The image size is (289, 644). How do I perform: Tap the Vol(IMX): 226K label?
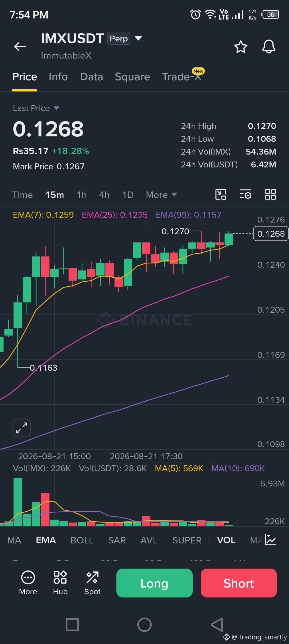(42, 468)
